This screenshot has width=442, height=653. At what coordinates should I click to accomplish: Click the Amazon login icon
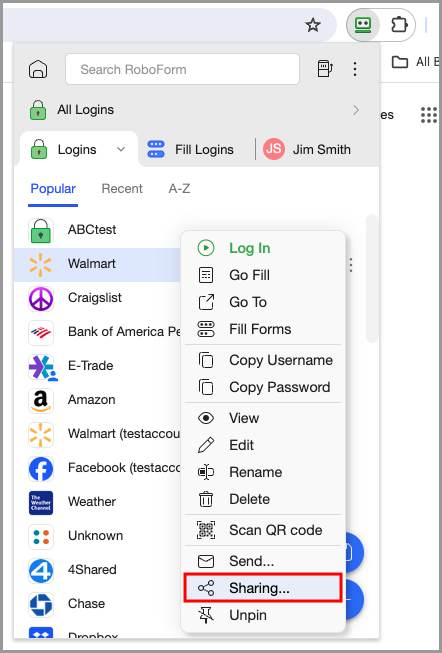click(41, 400)
